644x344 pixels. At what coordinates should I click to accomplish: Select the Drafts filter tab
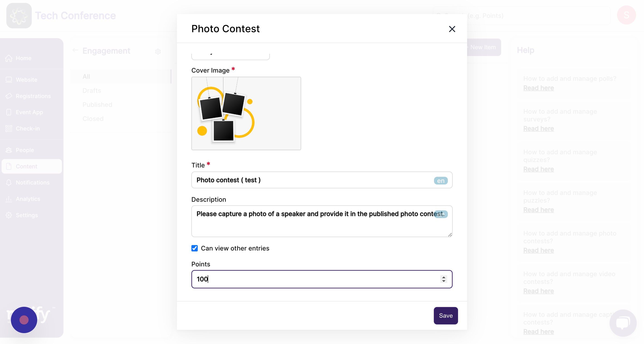92,90
